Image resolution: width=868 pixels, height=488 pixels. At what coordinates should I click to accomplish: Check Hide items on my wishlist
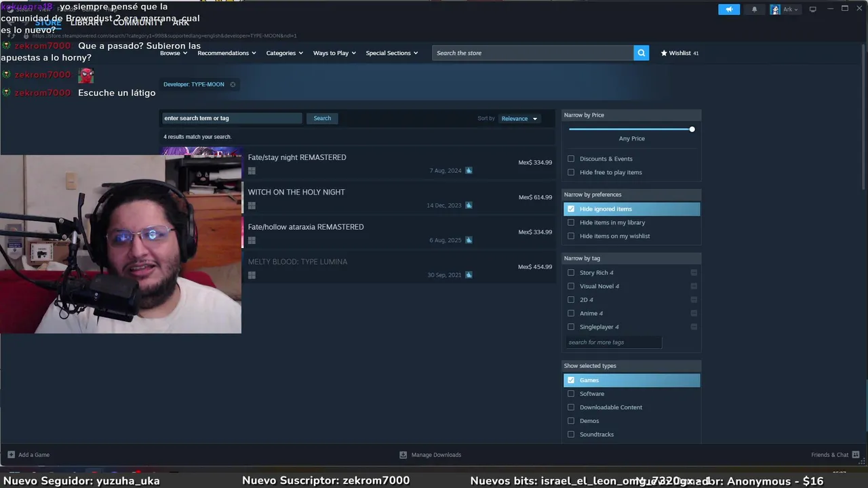point(571,236)
